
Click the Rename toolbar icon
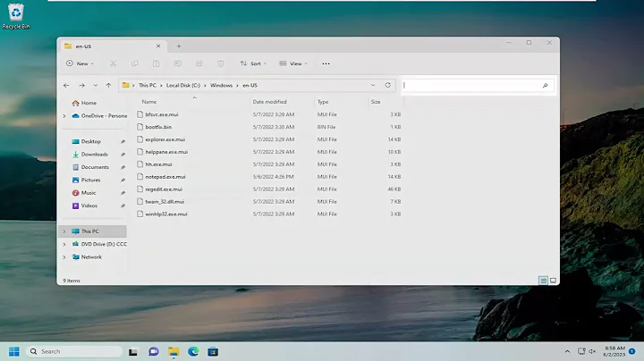[177, 63]
